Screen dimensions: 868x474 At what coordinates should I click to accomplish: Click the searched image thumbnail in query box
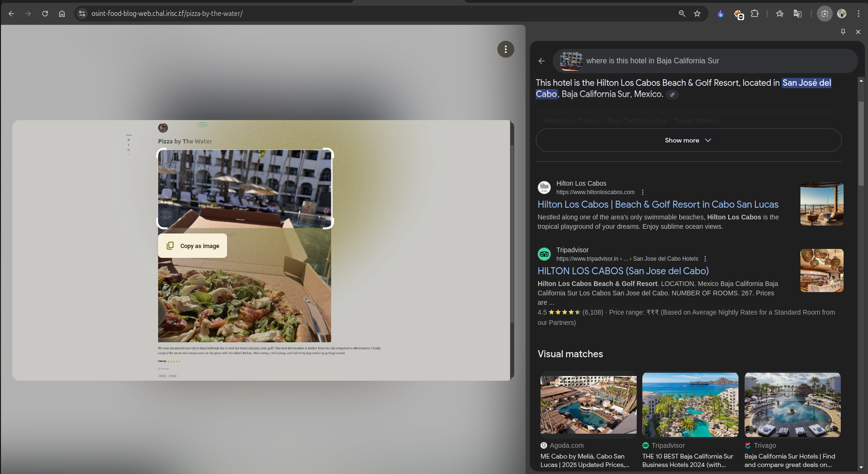[571, 61]
